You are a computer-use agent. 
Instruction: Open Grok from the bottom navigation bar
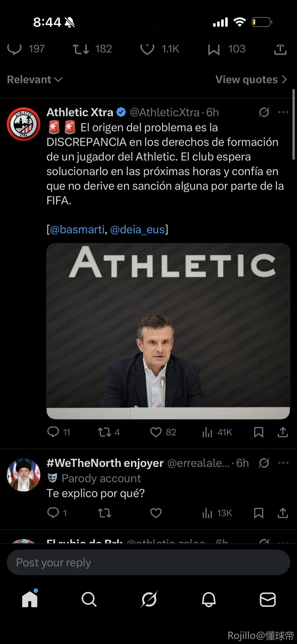click(x=149, y=599)
